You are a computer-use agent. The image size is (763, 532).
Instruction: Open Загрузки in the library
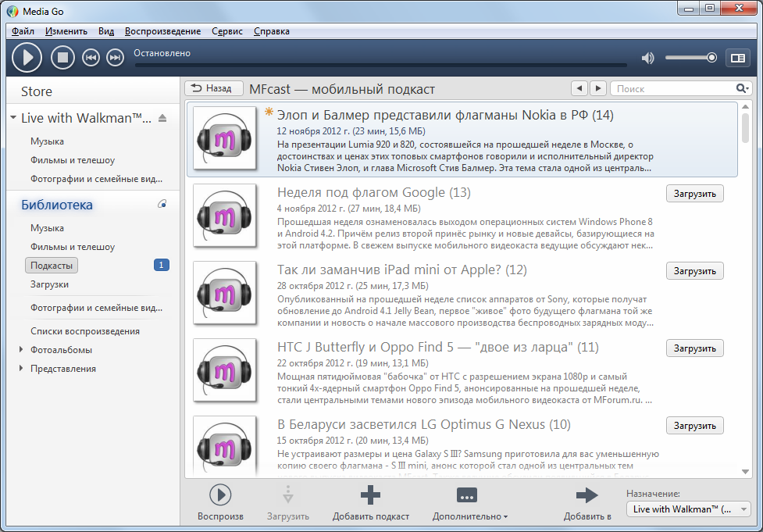(x=49, y=284)
